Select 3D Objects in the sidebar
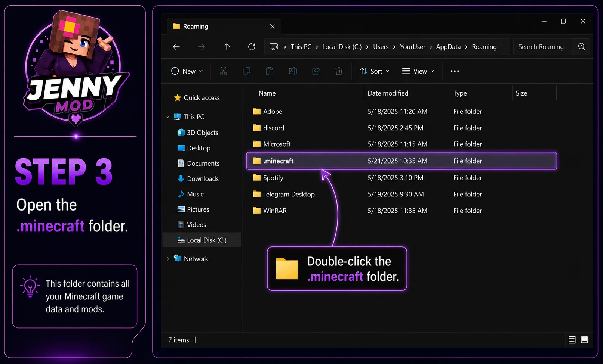Screen dimensions: 603x364 pyautogui.click(x=198, y=133)
